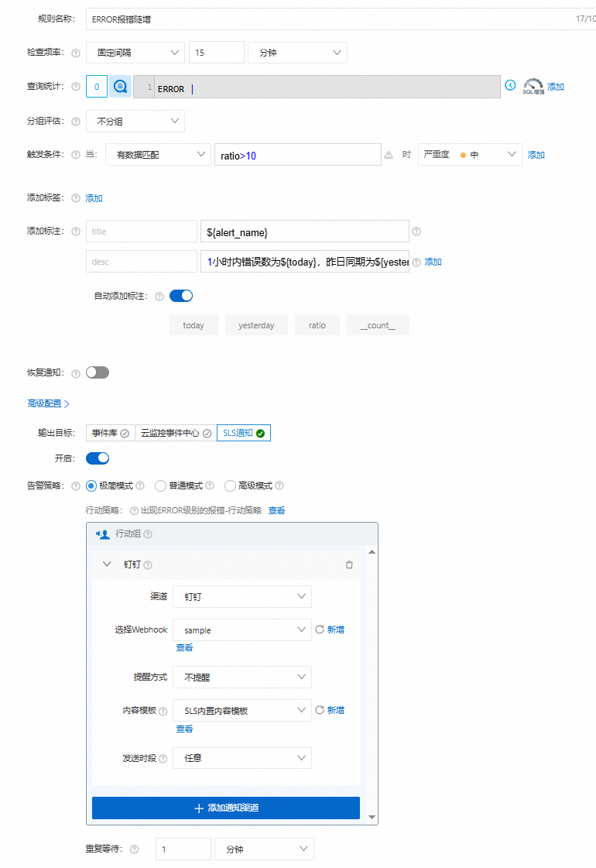Select the 事件库 output target
596x868 pixels.
pos(110,433)
